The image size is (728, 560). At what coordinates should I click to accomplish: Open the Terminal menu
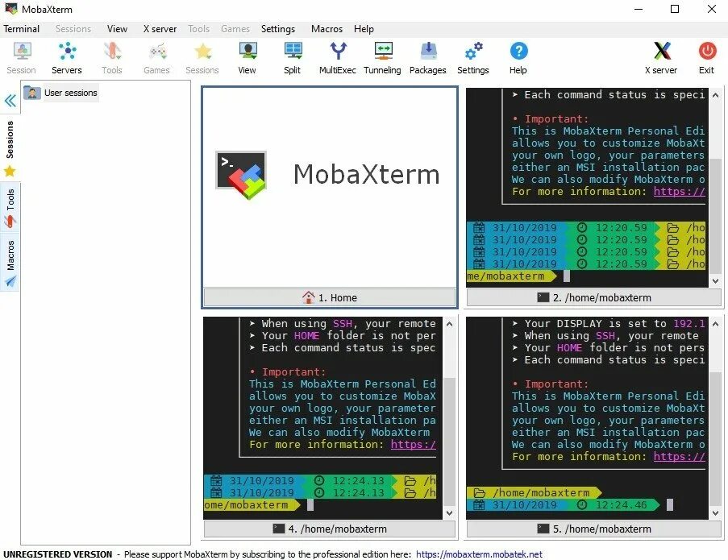click(21, 29)
